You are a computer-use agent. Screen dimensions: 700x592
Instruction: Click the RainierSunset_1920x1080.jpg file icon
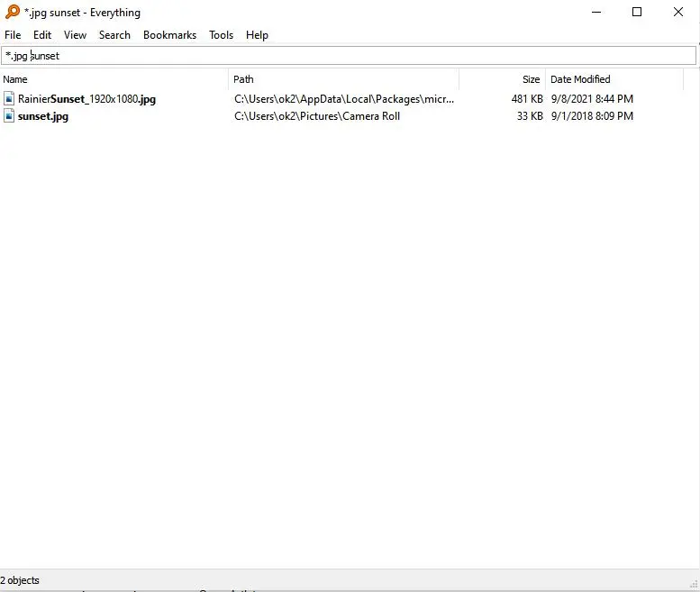[9, 99]
